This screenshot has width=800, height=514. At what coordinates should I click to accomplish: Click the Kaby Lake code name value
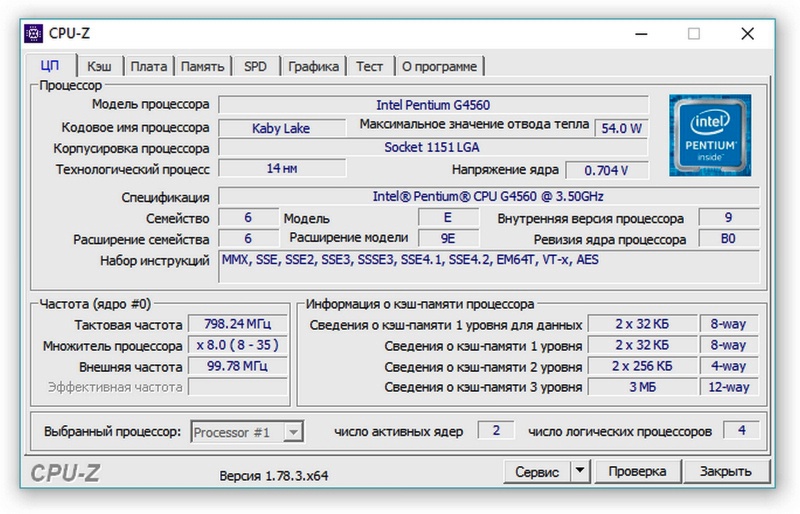point(282,128)
